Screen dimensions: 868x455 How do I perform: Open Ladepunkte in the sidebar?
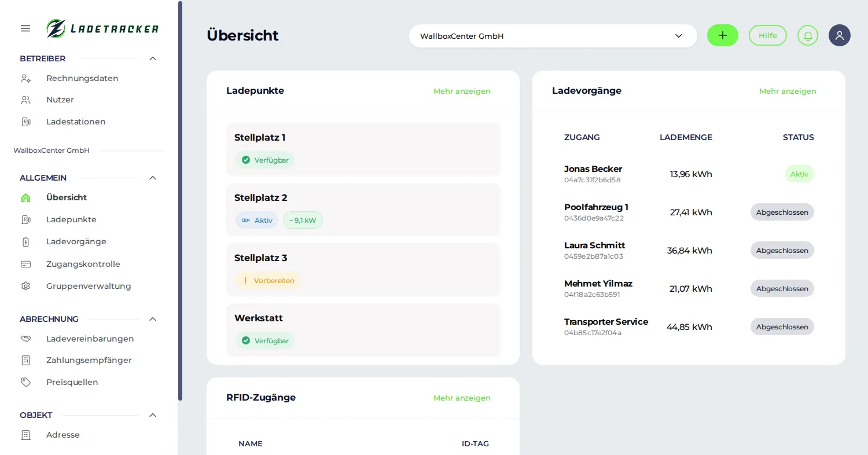click(71, 219)
